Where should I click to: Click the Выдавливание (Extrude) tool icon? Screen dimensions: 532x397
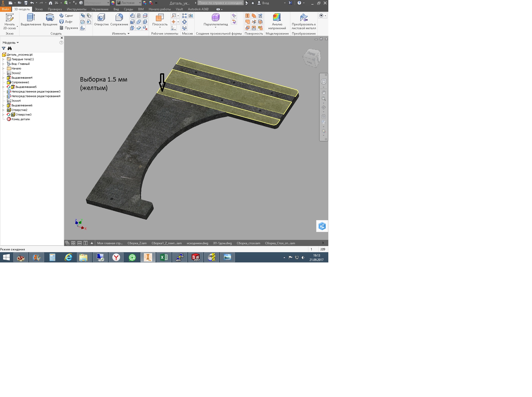click(31, 17)
